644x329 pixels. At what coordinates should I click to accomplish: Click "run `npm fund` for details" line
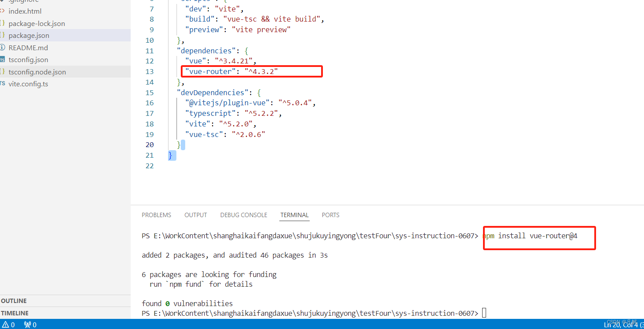(201, 284)
